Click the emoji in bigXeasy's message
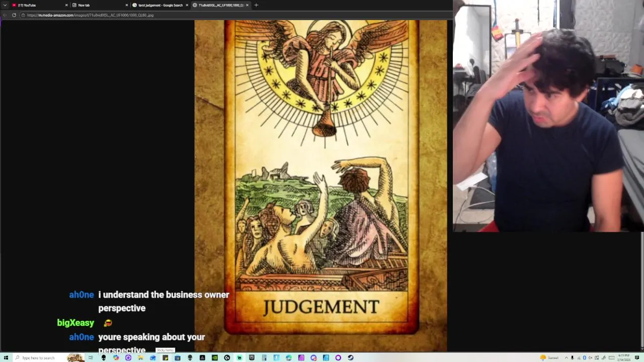Screen dimensions: 644x362 click(x=108, y=323)
